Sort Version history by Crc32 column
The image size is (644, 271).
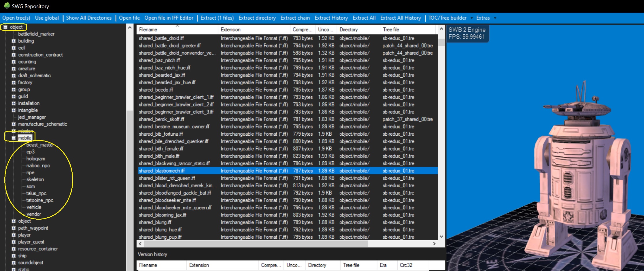(x=413, y=265)
